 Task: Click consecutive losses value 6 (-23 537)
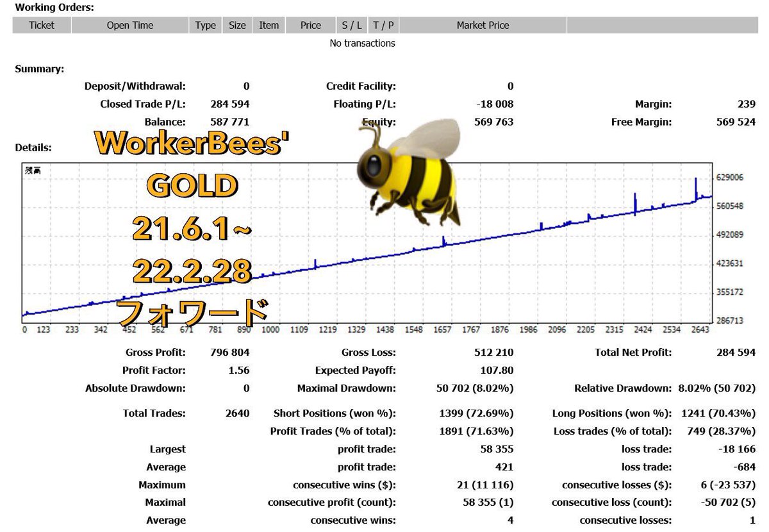coord(728,485)
